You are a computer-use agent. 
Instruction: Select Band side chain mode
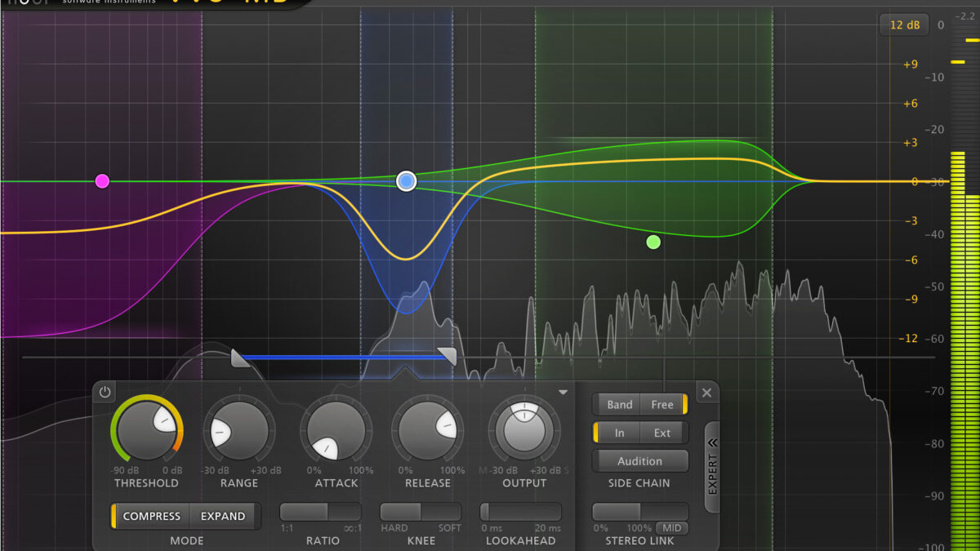(x=619, y=404)
